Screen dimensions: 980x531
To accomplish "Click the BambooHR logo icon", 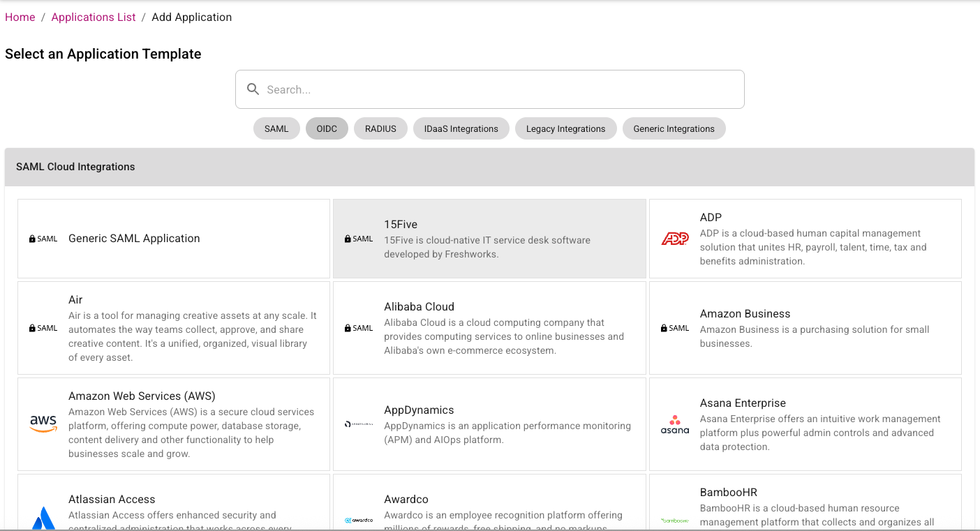I will pos(675,521).
